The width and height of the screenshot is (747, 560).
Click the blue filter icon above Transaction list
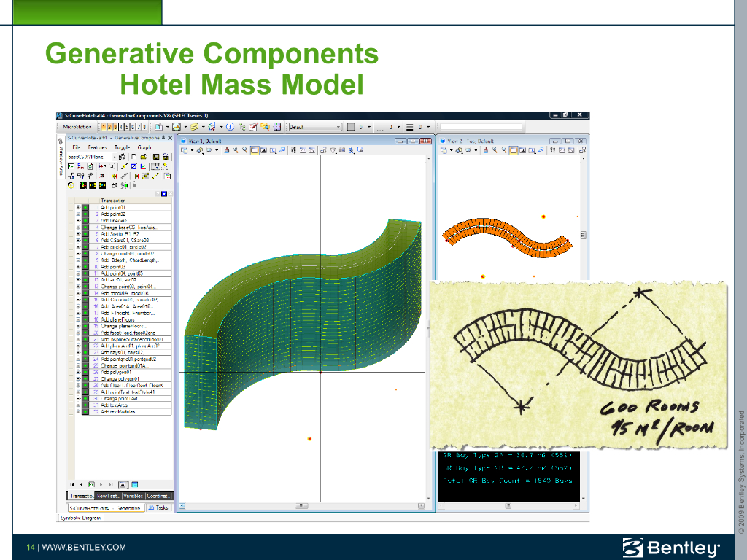(164, 194)
